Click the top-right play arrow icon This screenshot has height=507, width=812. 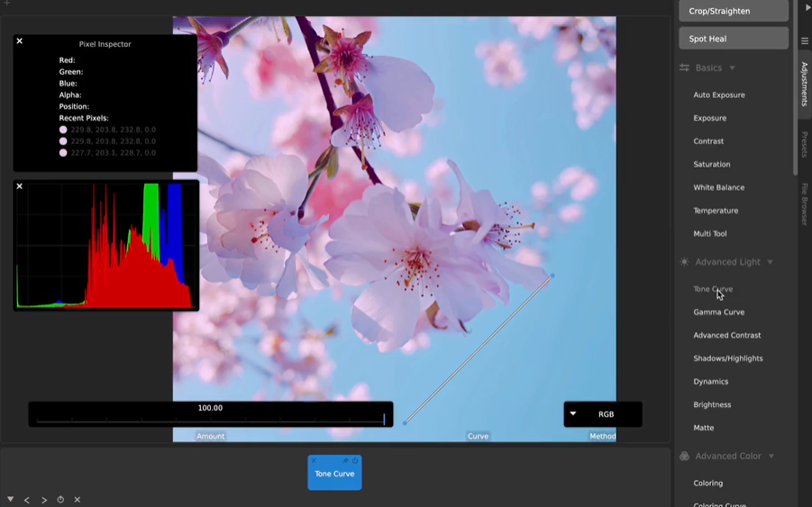pos(807,7)
